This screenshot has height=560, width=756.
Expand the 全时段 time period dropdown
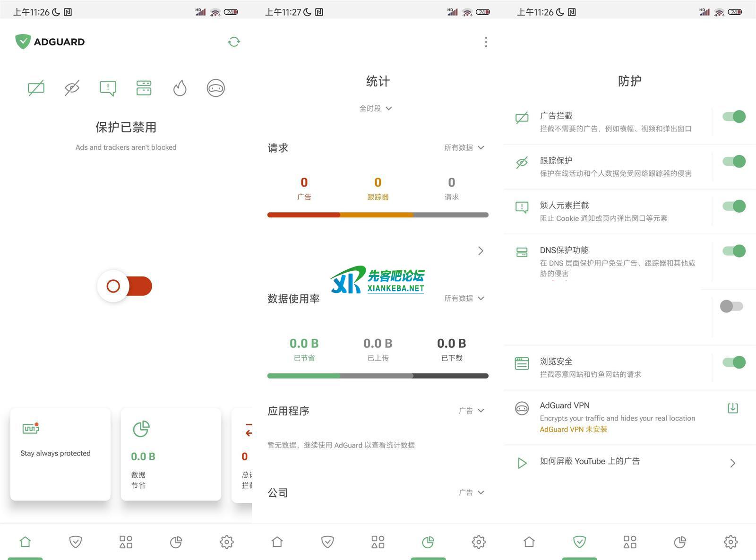376,108
